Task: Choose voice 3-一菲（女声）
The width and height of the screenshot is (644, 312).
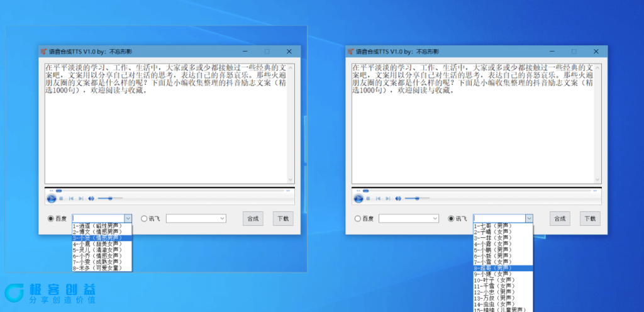Action: coord(503,238)
